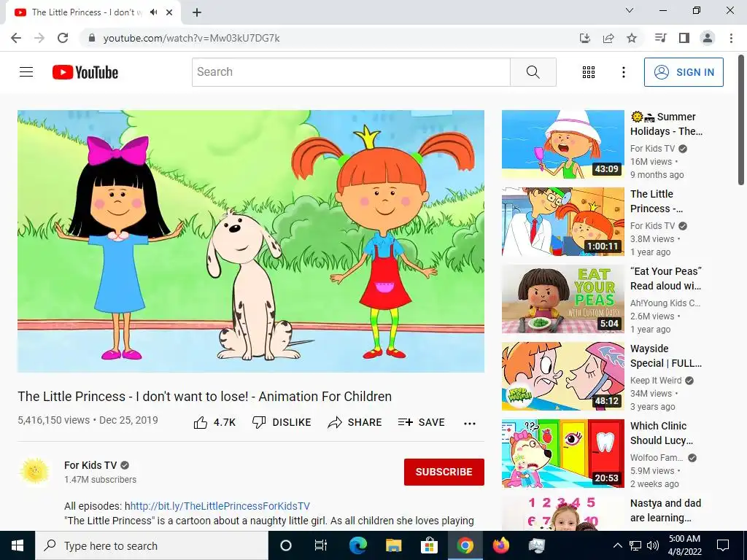
Task: Click the Ah!Young Kids channel name
Action: 665,303
